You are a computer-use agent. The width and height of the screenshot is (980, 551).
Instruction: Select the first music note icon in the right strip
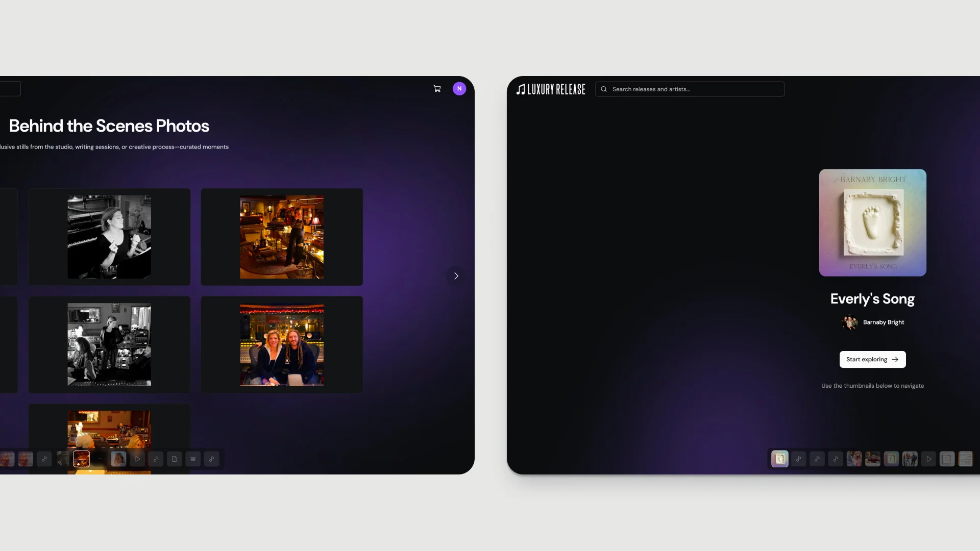point(798,459)
